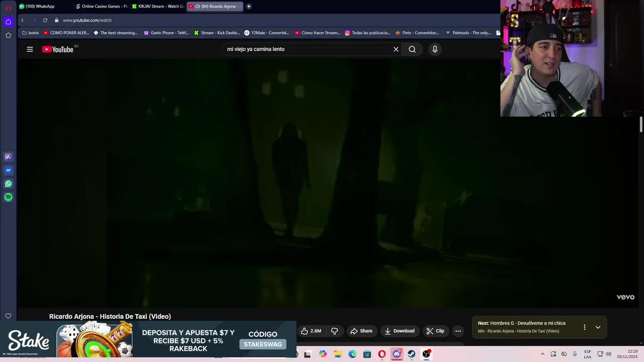
Task: Share the video
Action: click(x=361, y=331)
